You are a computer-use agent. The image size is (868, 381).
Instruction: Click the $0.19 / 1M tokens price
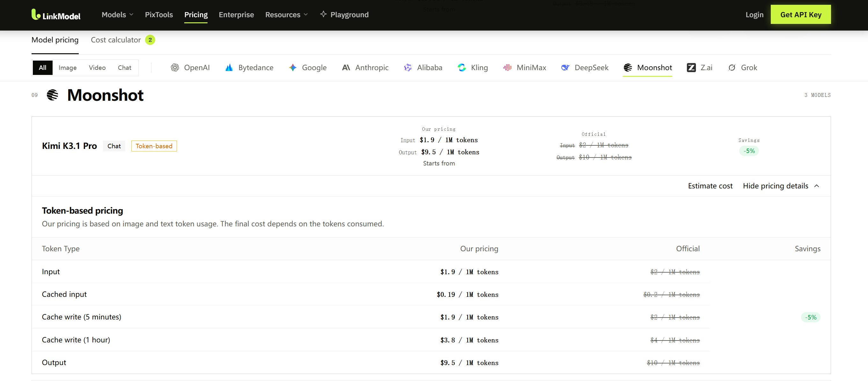467,294
